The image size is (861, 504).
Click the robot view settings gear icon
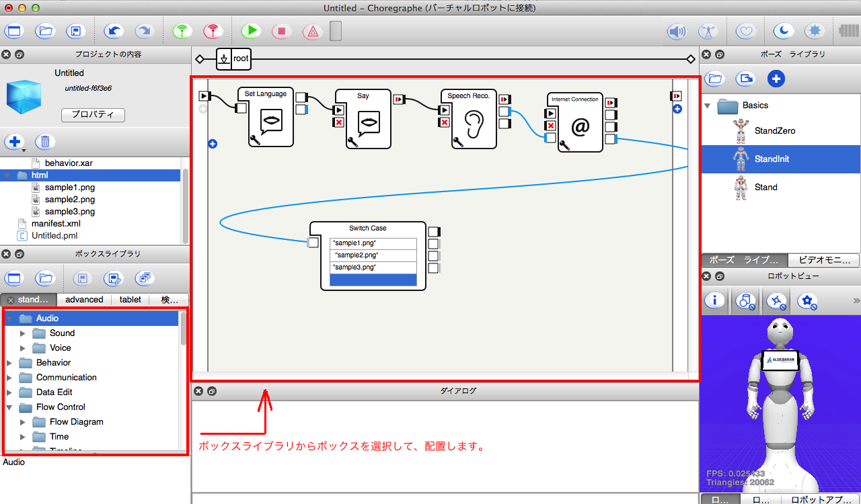coord(808,301)
